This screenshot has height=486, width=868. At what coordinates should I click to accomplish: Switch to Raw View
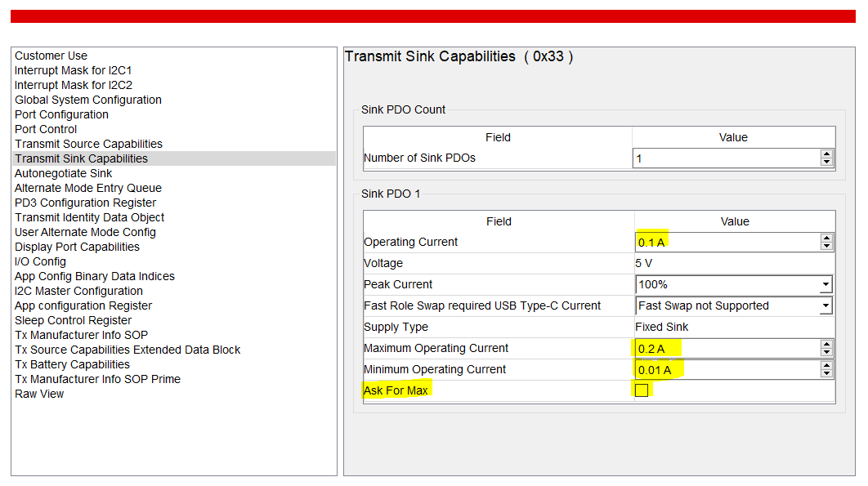coord(39,394)
